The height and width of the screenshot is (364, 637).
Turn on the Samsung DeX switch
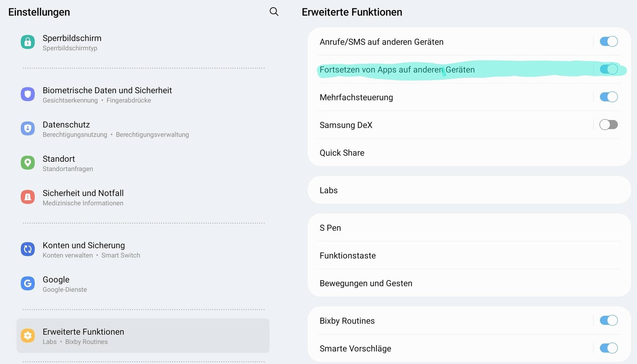[608, 125]
